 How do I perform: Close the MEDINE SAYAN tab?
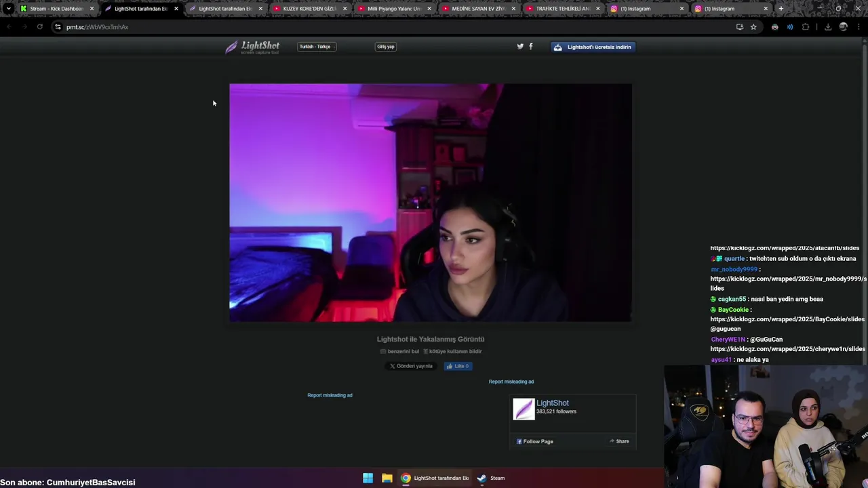point(513,9)
